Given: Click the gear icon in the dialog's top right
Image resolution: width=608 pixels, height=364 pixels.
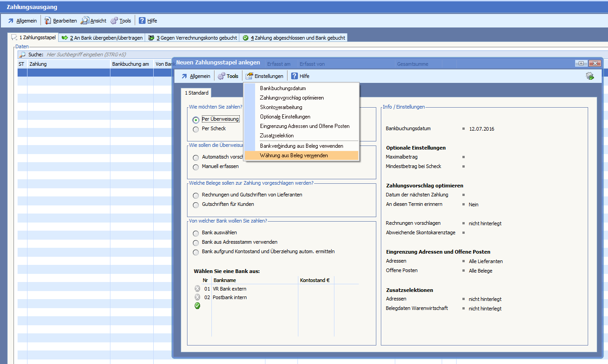Looking at the screenshot, I should tap(590, 76).
